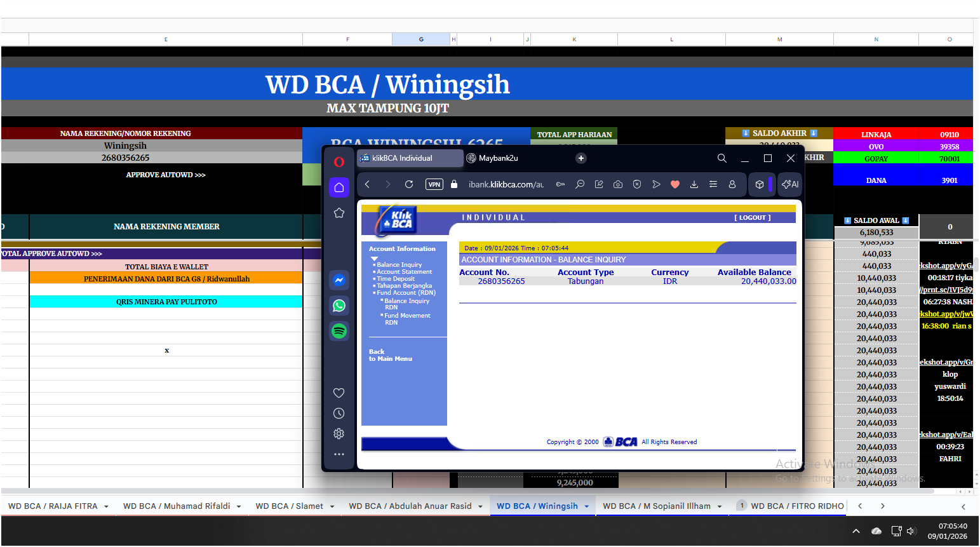Open WD BCA / Abdulah Anuar Rasid dropdown
The image size is (980, 547).
(x=481, y=507)
